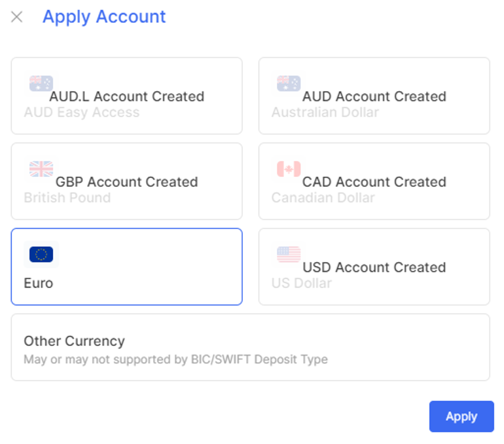Click the United States flag icon
This screenshot has width=504, height=444.
tap(289, 254)
